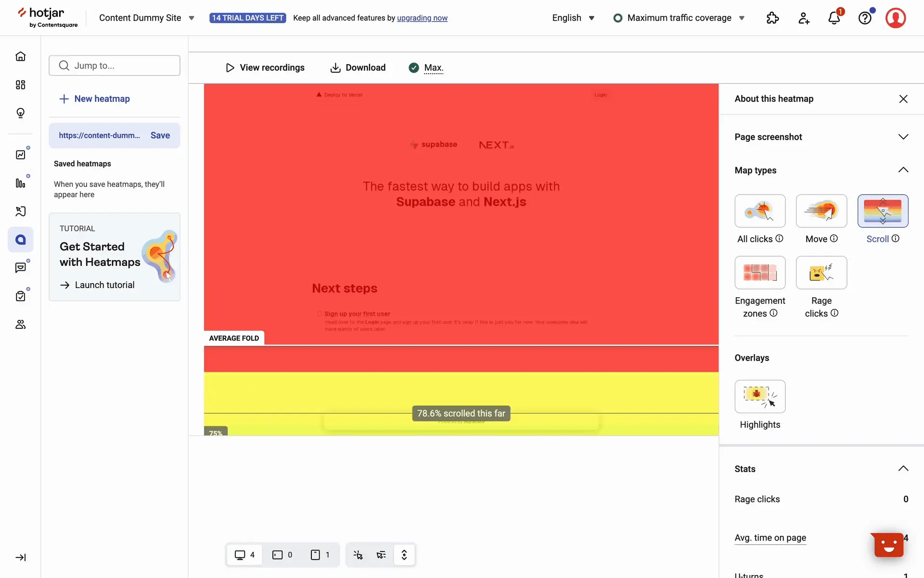924x578 pixels.
Task: Select the desktop device filter showing 4
Action: point(244,555)
